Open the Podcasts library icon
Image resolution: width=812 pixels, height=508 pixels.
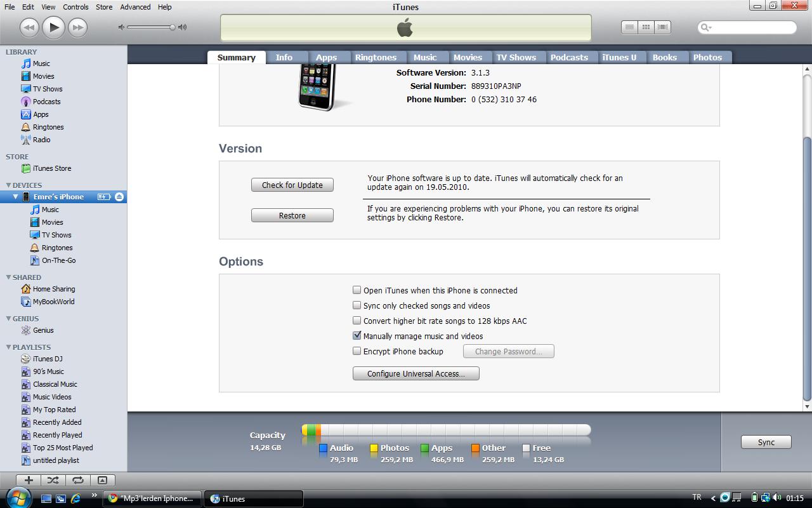pyautogui.click(x=26, y=102)
